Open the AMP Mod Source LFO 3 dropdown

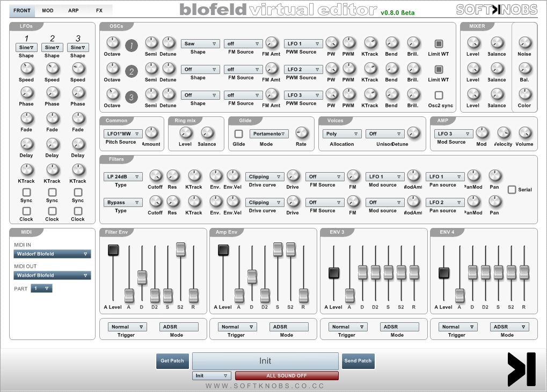(x=454, y=134)
